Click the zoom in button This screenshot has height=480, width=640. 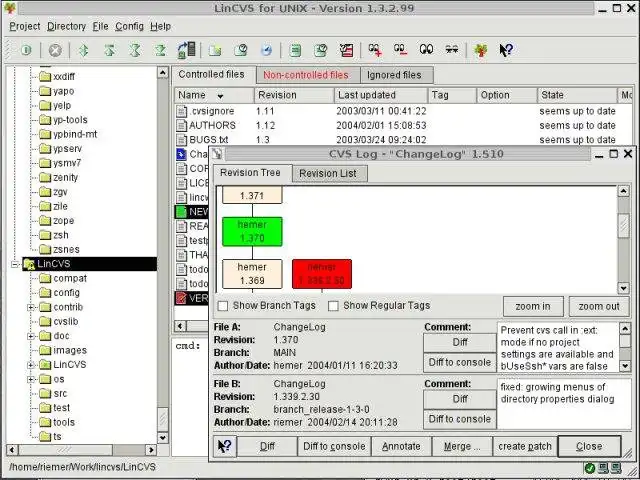click(533, 307)
